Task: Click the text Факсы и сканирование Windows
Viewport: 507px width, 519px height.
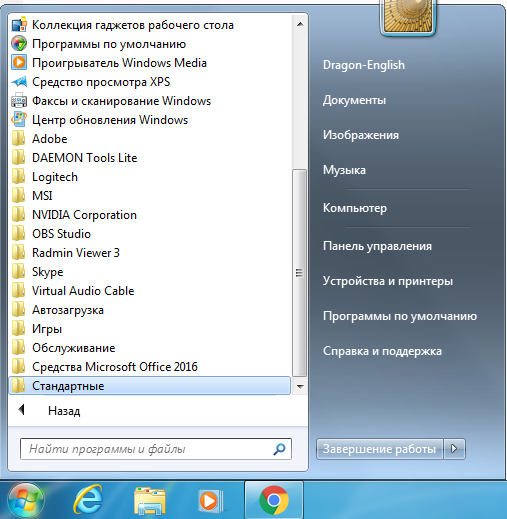Action: (121, 101)
